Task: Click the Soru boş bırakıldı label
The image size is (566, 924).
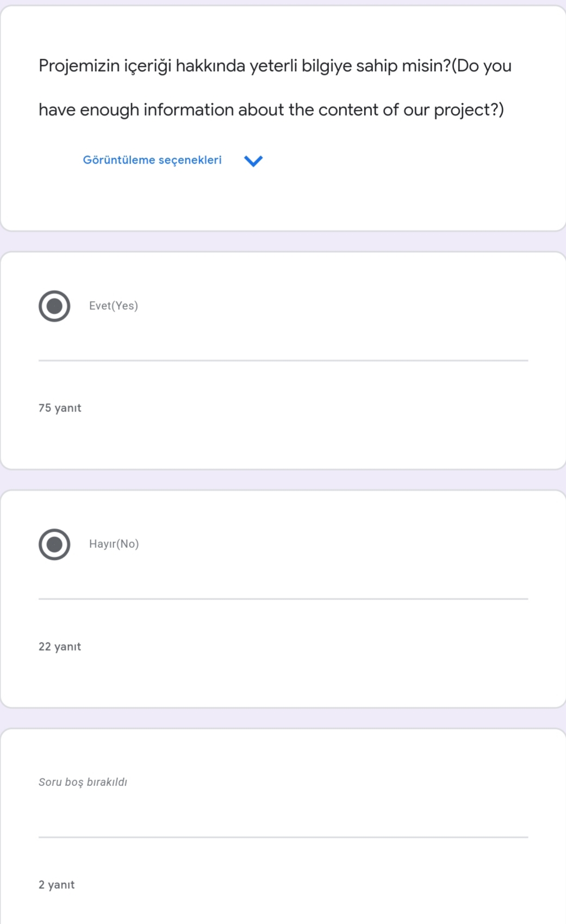Action: coord(83,782)
